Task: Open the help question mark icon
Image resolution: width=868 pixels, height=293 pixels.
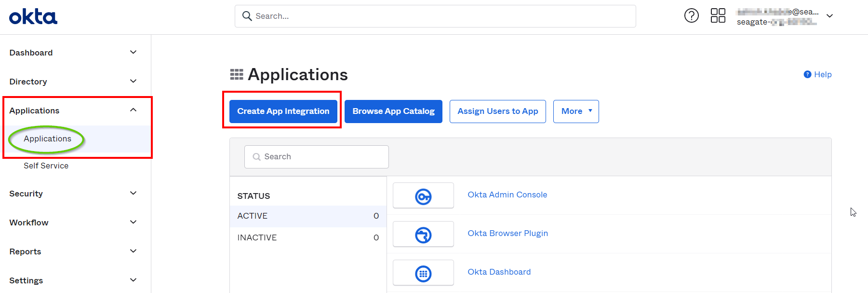Action: 691,16
